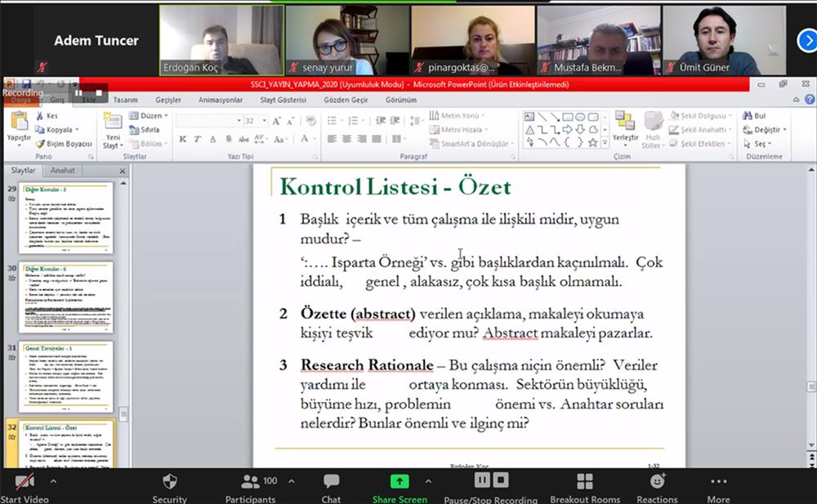Switch to the Slaytlar tab
The width and height of the screenshot is (817, 504).
[x=24, y=171]
